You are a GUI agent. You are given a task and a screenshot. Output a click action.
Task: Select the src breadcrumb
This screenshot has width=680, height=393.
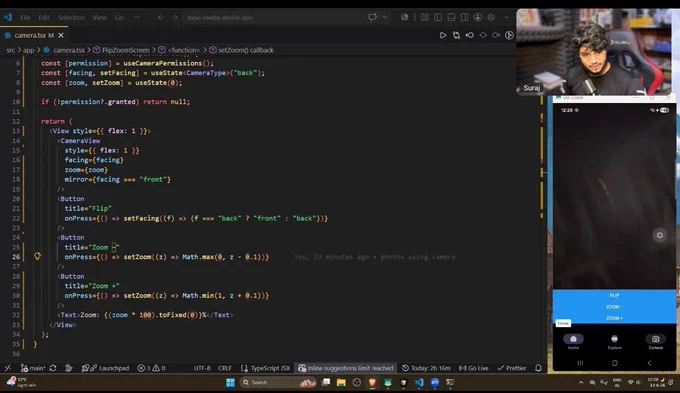click(10, 50)
